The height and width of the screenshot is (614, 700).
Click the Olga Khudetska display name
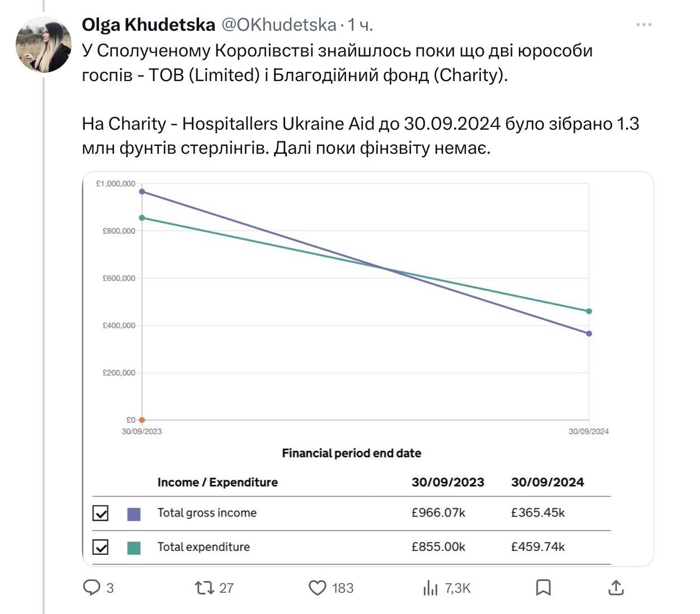tap(148, 25)
